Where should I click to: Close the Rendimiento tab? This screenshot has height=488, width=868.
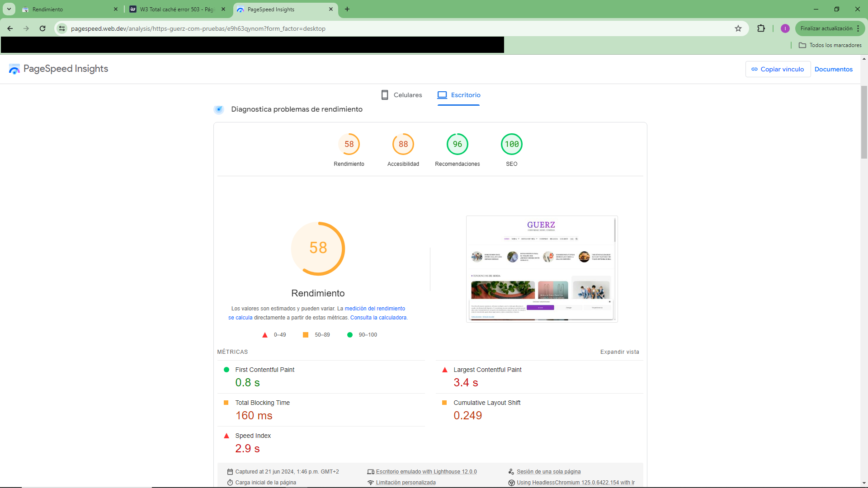point(116,9)
